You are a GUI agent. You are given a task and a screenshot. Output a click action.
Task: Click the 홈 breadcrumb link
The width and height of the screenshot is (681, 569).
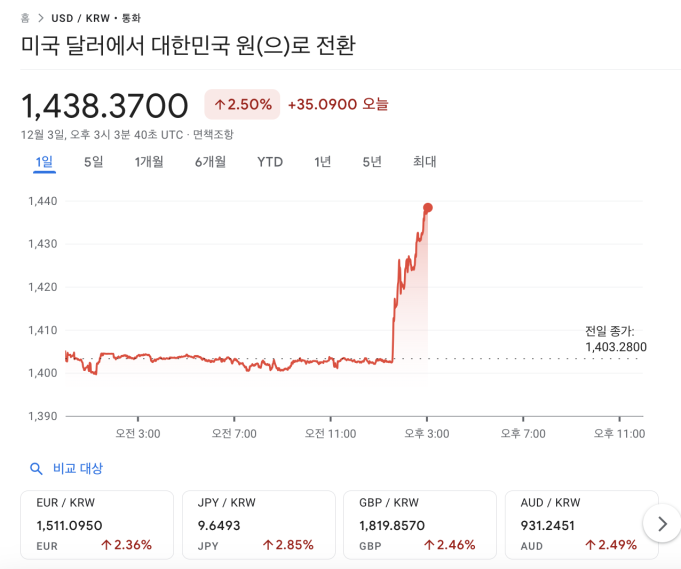tap(25, 18)
